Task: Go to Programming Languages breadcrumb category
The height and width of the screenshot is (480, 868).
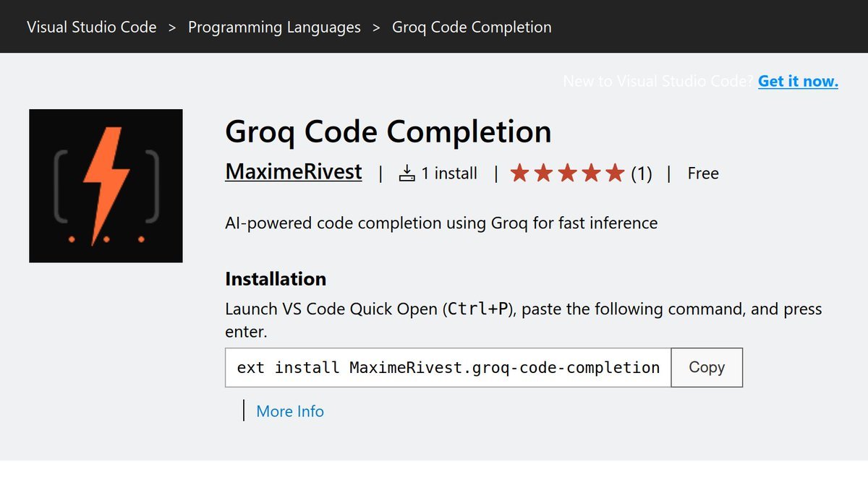Action: 274,27
